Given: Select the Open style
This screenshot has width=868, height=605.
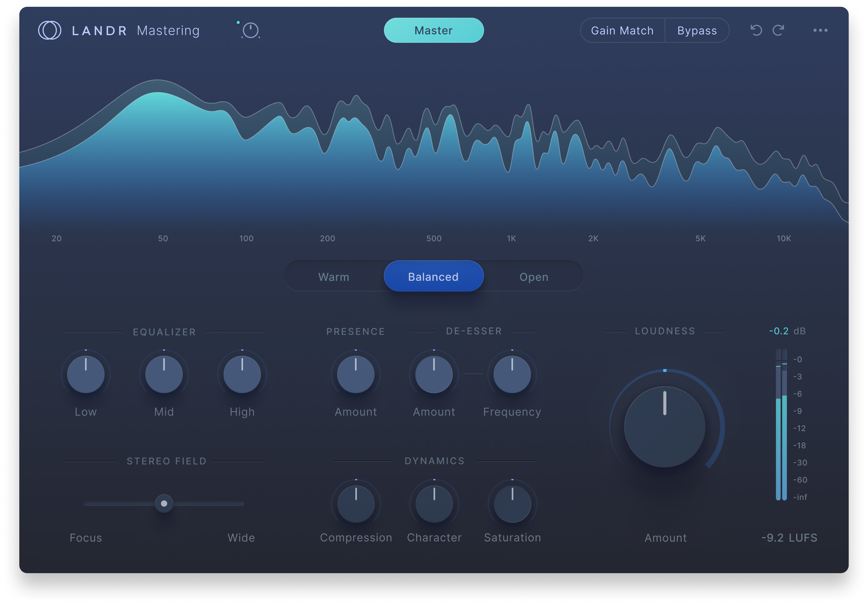Looking at the screenshot, I should tap(534, 277).
